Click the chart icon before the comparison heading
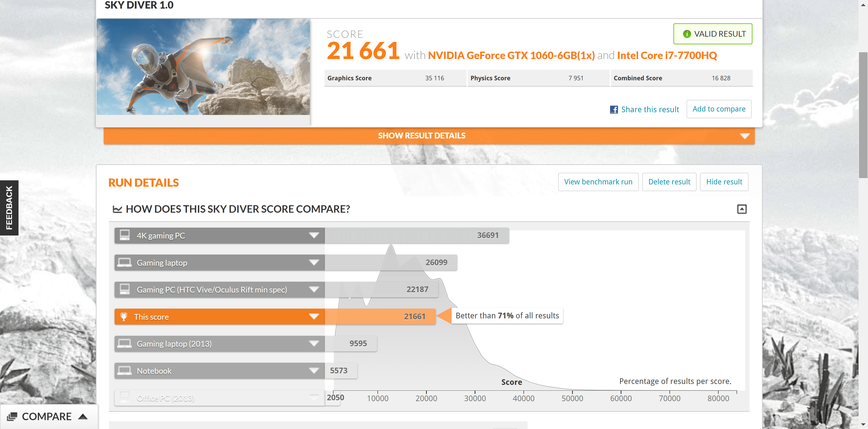Screen dimensions: 868x429 tap(117, 209)
